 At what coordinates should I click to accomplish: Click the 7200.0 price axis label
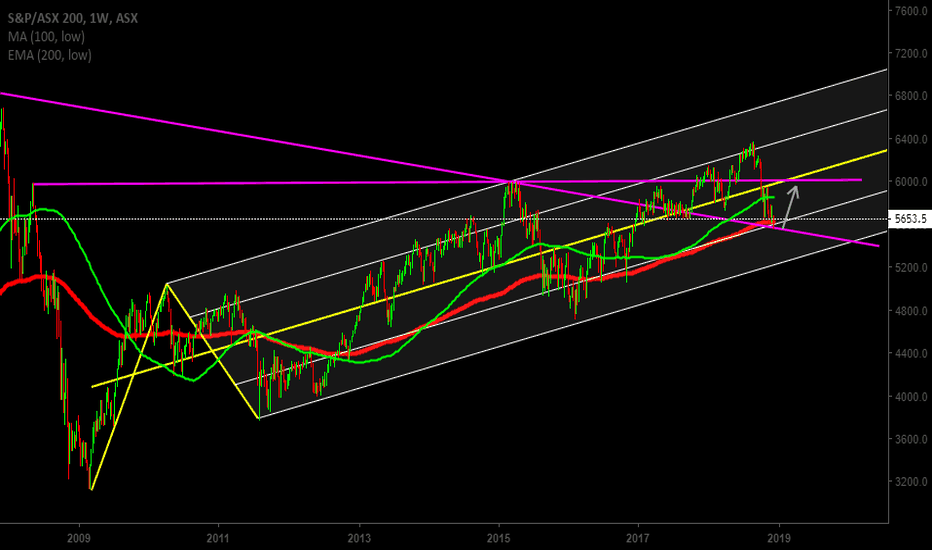911,54
